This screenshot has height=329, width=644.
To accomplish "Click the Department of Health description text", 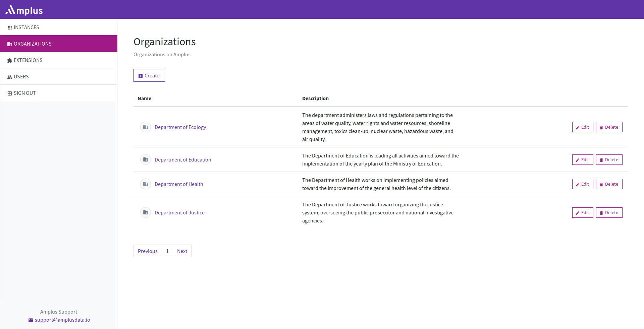I will coord(376,184).
